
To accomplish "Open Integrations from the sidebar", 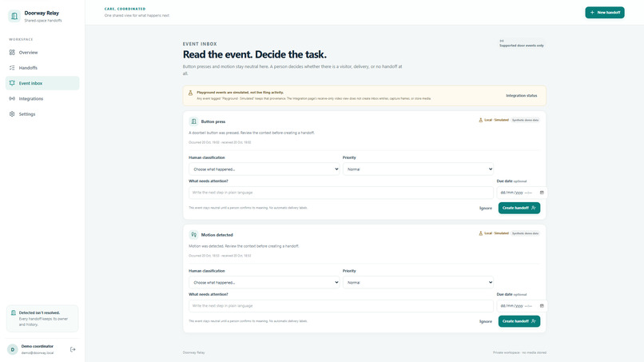I will [42, 98].
